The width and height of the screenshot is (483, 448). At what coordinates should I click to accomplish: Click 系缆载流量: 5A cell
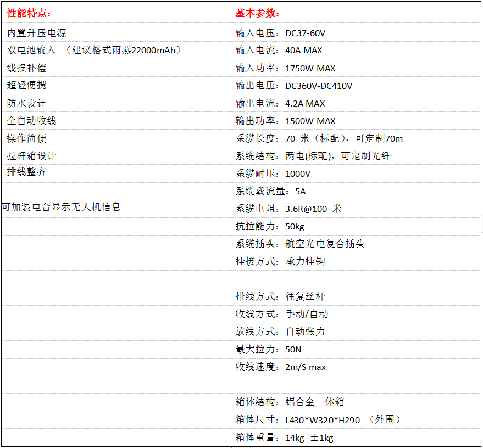click(x=355, y=191)
